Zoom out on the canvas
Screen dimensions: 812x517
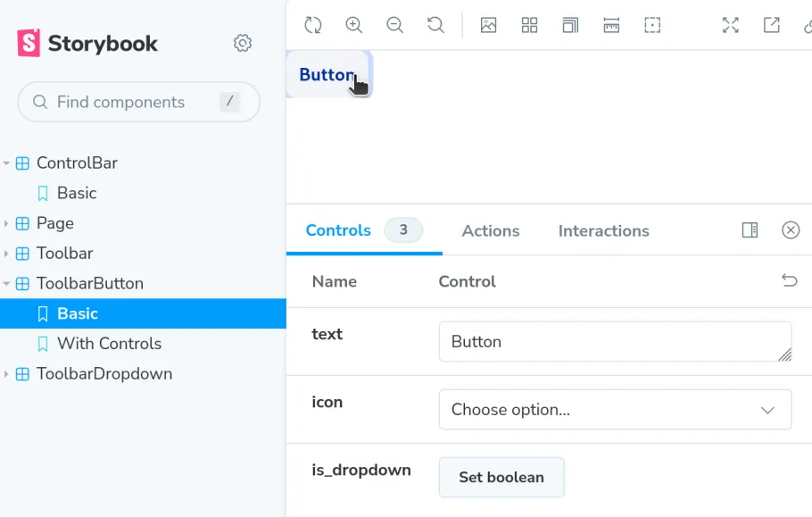(395, 25)
